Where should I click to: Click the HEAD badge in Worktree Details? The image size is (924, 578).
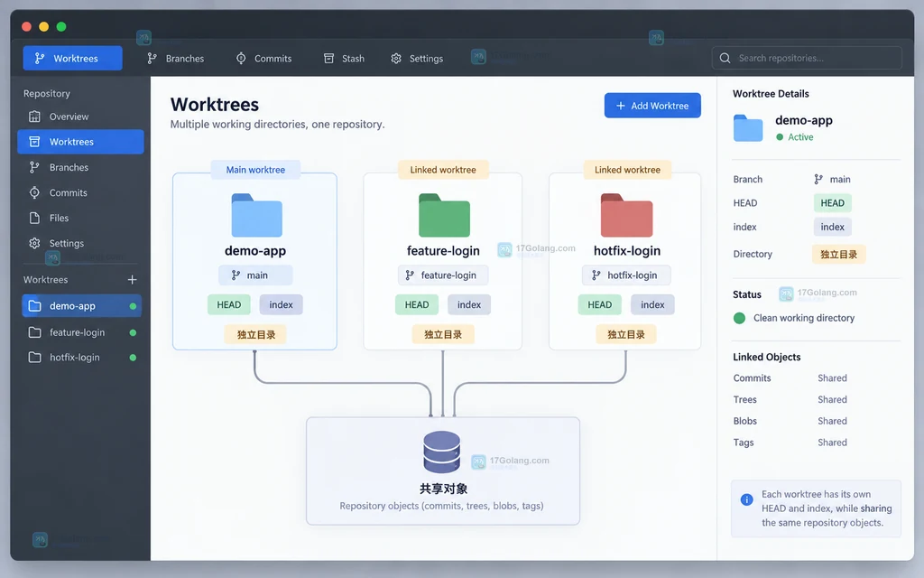[x=832, y=203]
